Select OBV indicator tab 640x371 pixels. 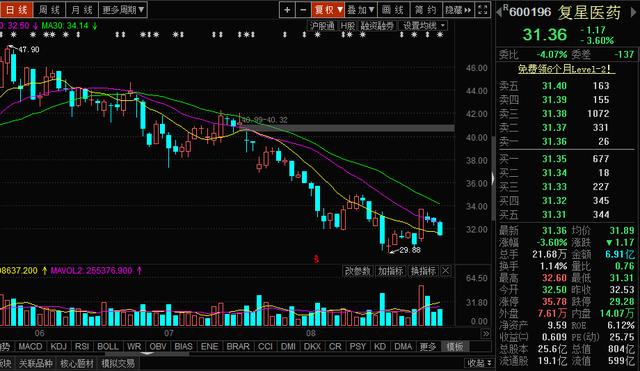(158, 347)
